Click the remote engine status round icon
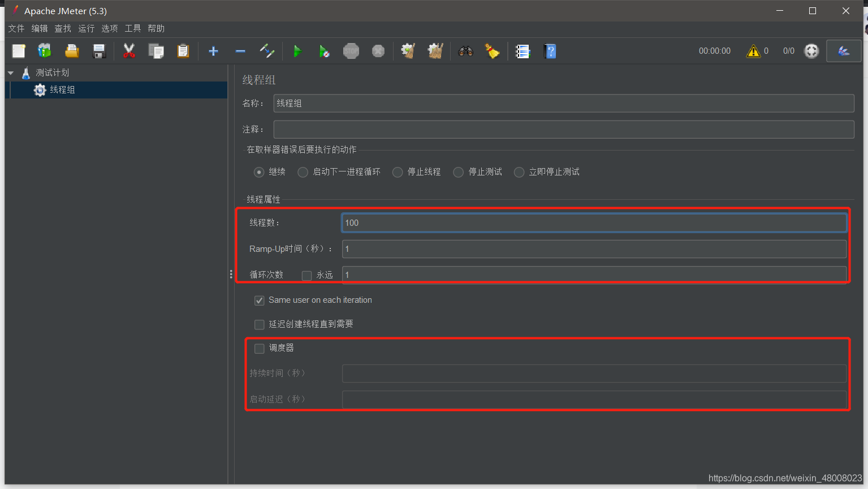The height and width of the screenshot is (489, 868). [811, 51]
